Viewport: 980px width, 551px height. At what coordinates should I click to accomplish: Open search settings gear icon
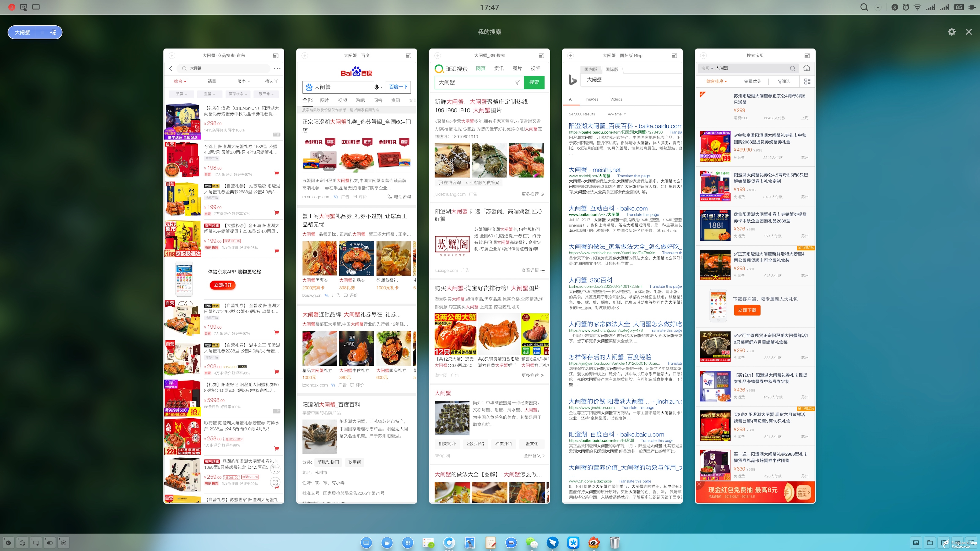951,32
